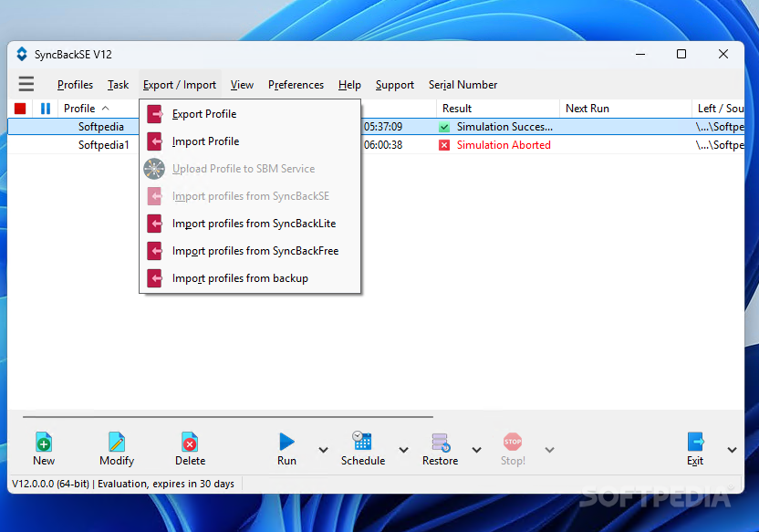Viewport: 759px width, 532px height.
Task: Click the evaluation status bar text
Action: coord(123,484)
